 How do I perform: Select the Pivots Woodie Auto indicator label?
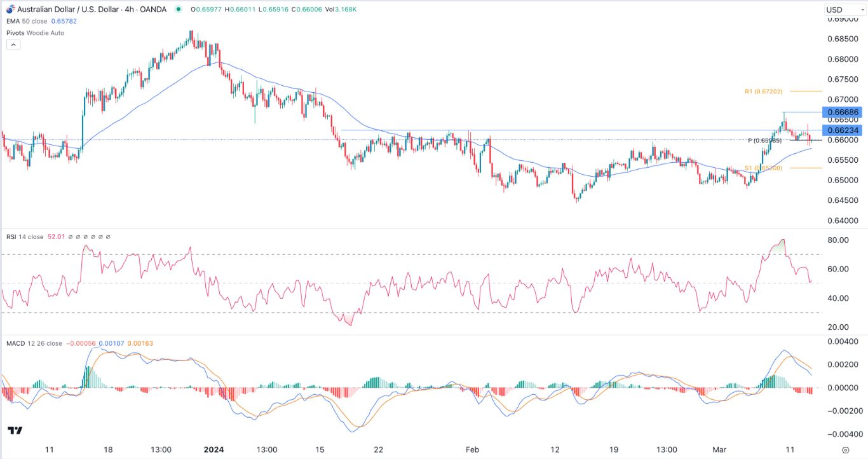pos(35,33)
